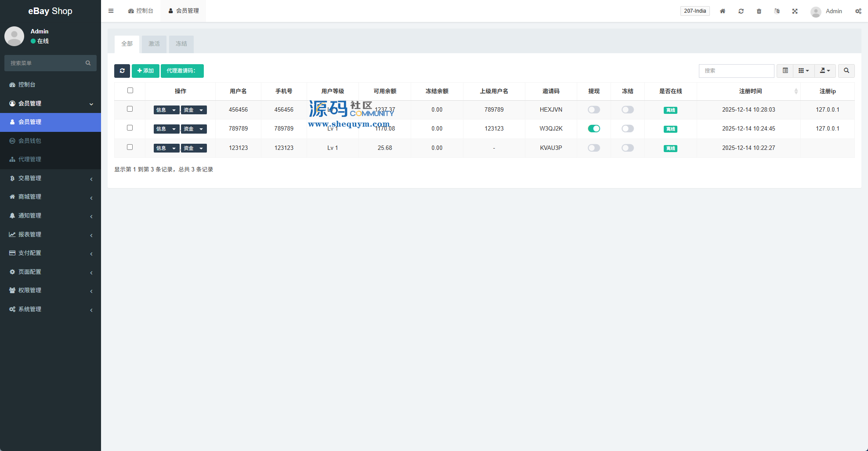This screenshot has height=451, width=868.
Task: Click the 代理邀请码 button
Action: point(182,71)
